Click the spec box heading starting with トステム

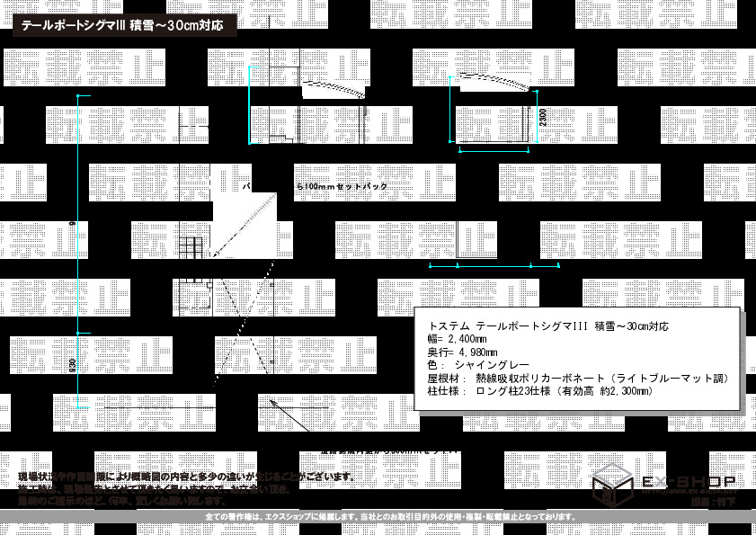(548, 326)
